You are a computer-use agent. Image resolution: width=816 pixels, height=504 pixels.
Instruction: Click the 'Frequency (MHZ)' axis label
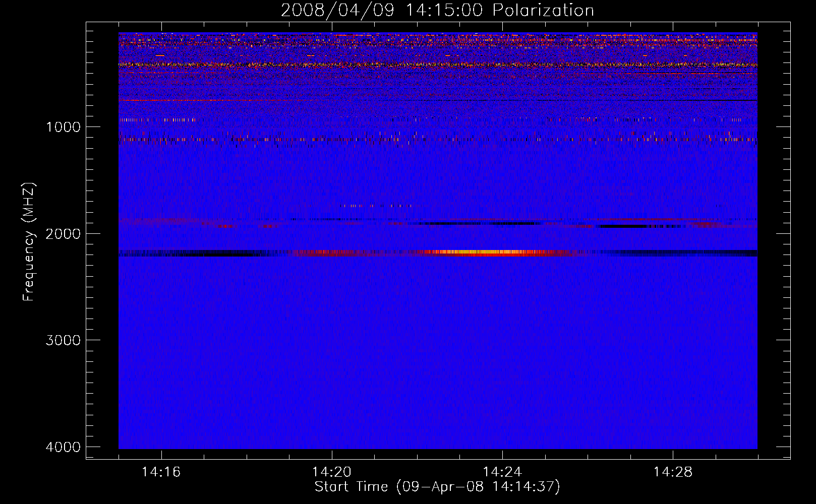pos(29,242)
